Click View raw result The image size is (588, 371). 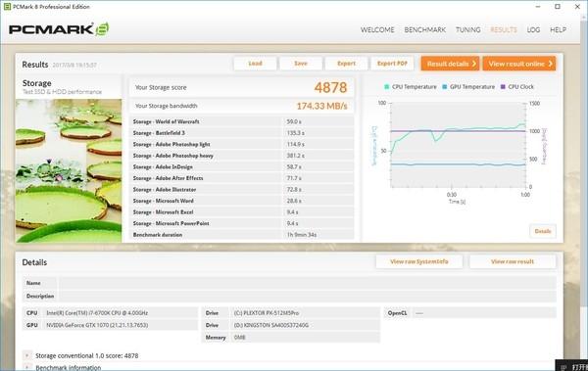click(513, 261)
